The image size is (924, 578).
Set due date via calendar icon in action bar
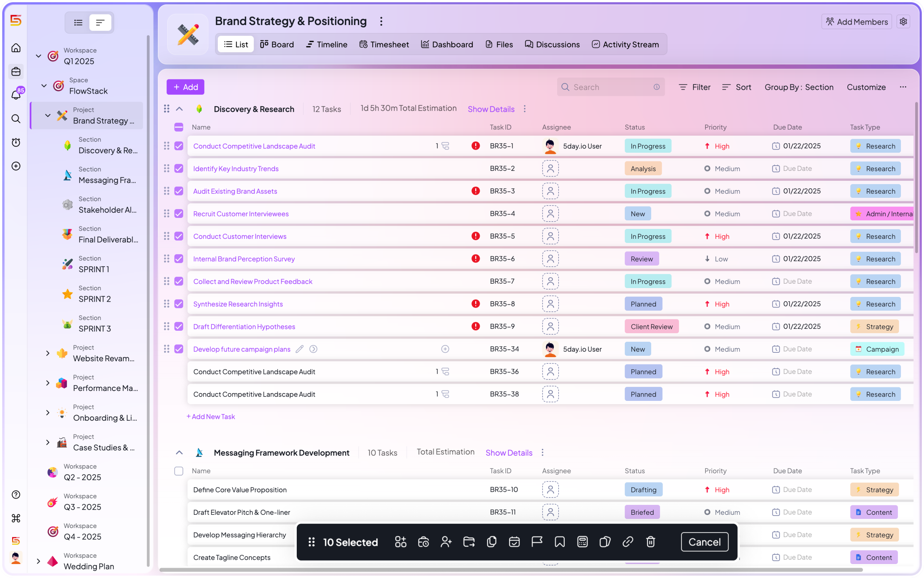tap(514, 542)
